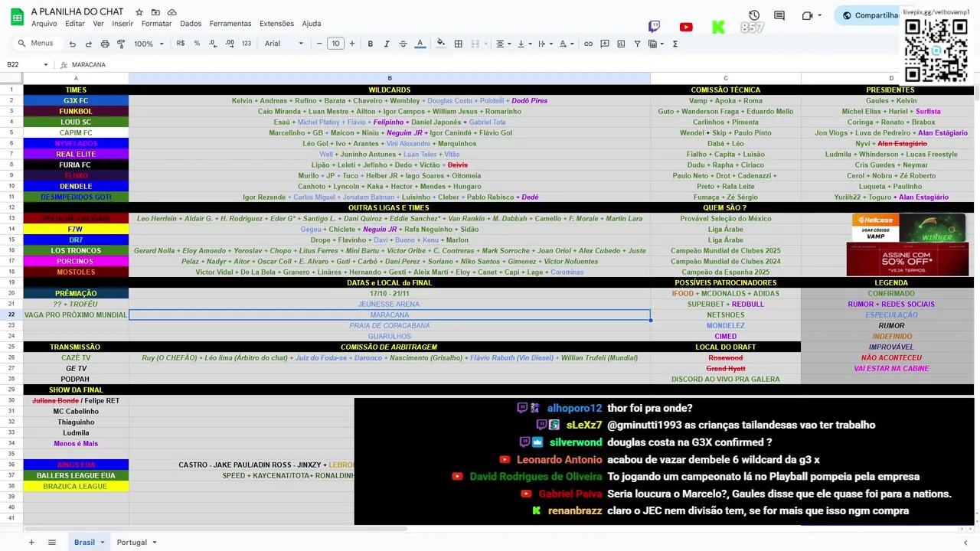Search the Menus box
980x551 pixels.
[x=37, y=44]
